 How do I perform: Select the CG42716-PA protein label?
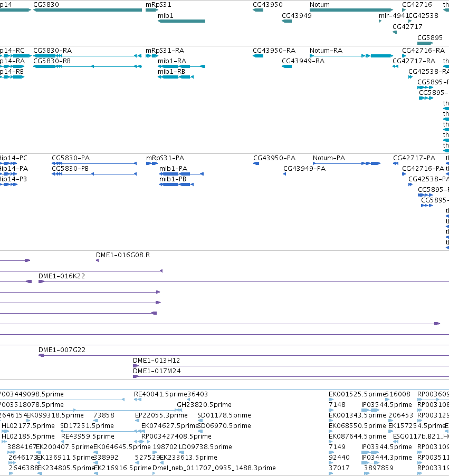tap(423, 169)
